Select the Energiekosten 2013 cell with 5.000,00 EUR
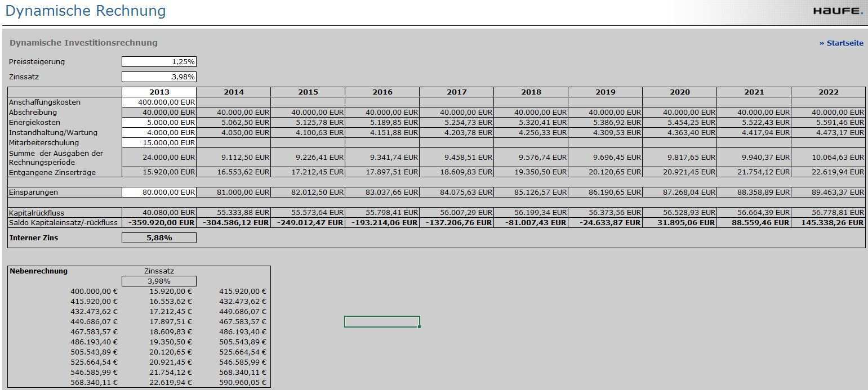868x390 pixels. (x=159, y=123)
